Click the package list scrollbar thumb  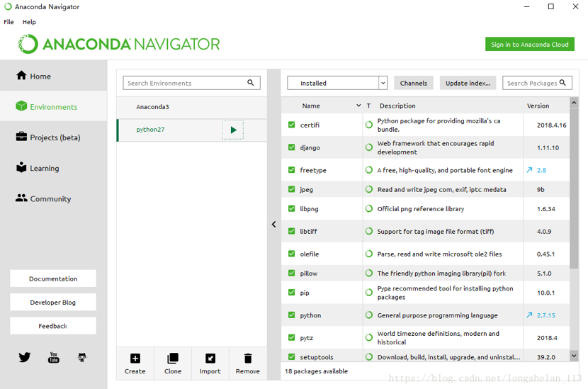point(574,188)
